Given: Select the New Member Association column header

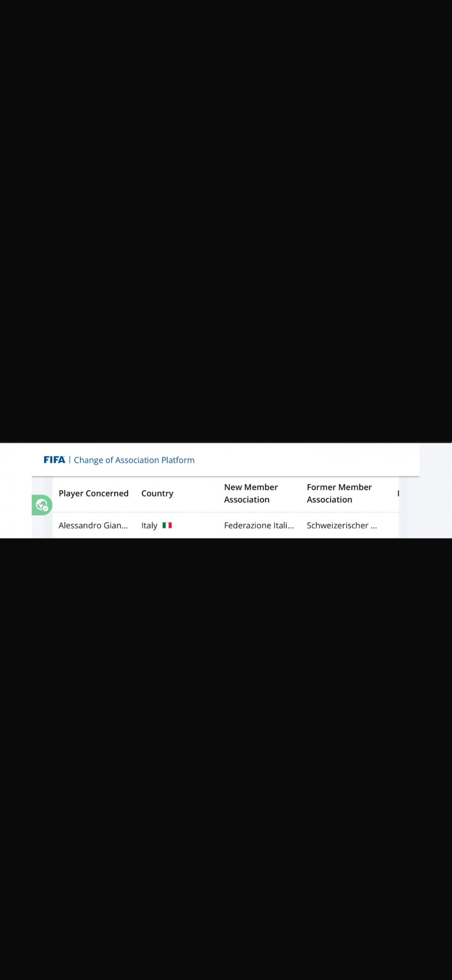Looking at the screenshot, I should click(x=251, y=493).
